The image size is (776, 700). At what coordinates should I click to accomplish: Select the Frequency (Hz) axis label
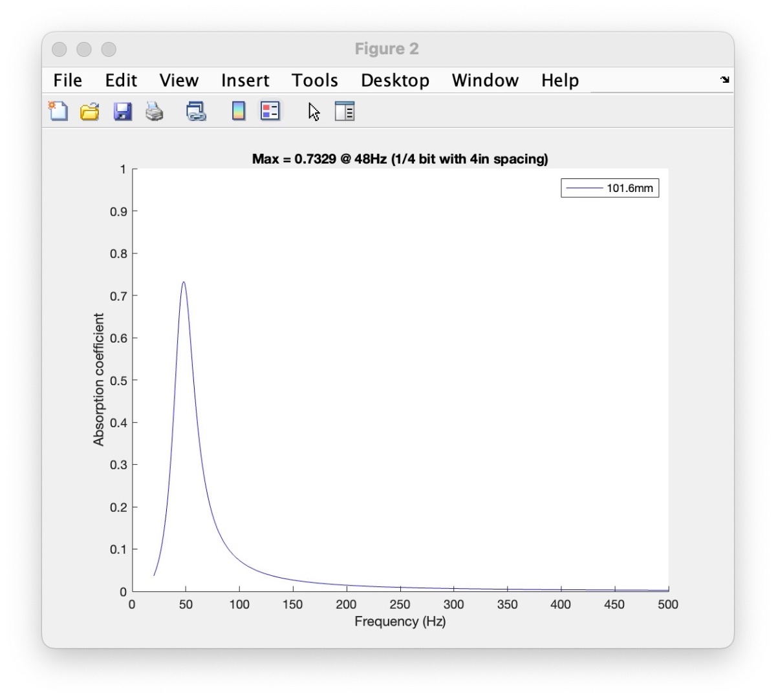click(x=400, y=622)
